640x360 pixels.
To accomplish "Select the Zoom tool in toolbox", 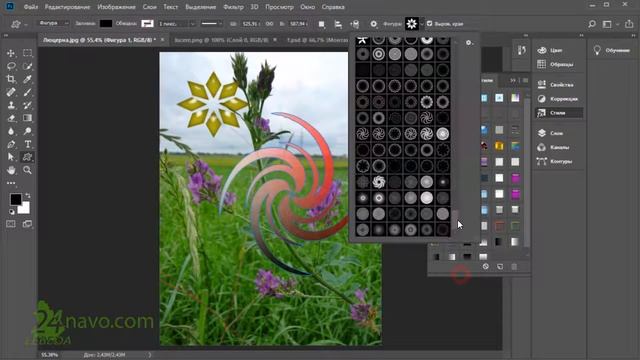I will click(x=27, y=170).
